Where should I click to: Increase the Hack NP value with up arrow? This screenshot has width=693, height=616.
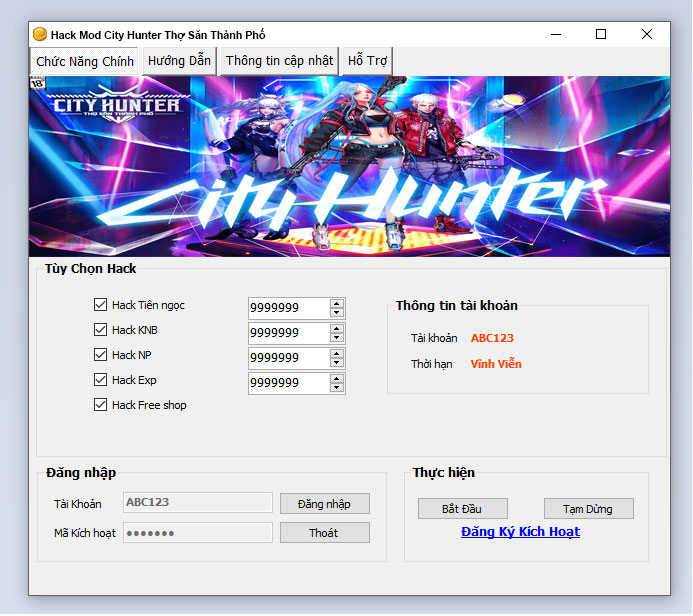337,354
